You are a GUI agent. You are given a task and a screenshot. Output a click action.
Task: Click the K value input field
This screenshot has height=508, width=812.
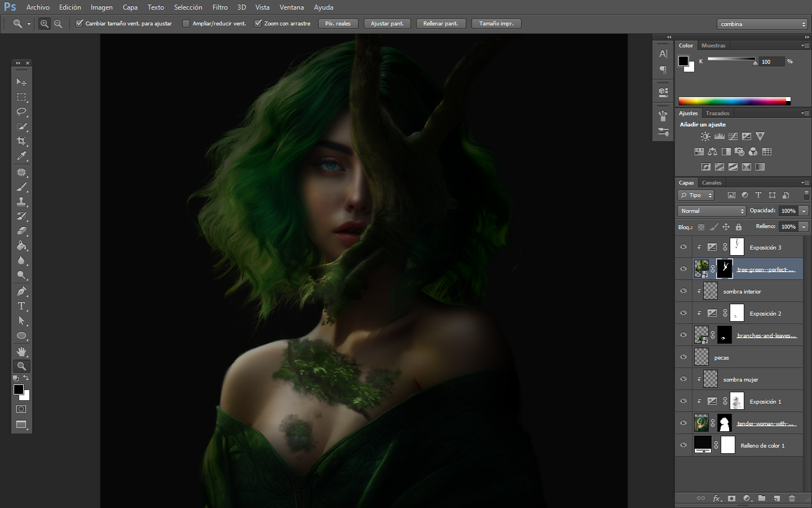tap(772, 62)
